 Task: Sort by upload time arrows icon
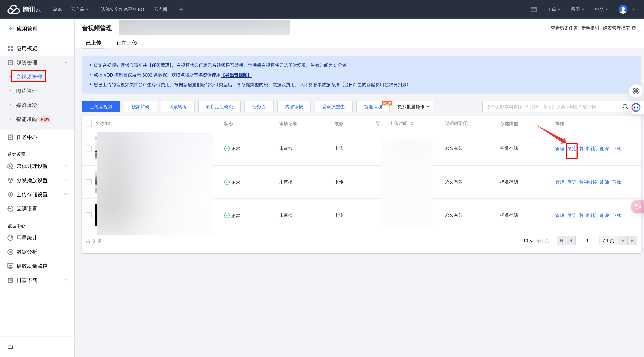(x=412, y=124)
